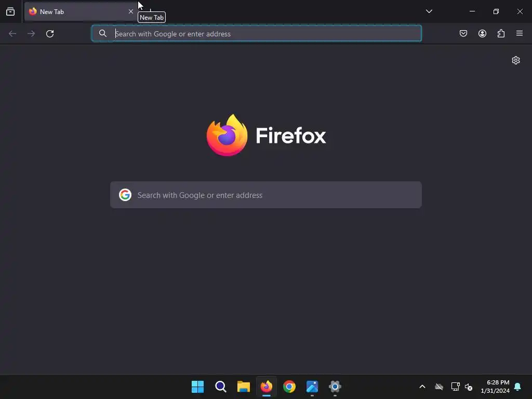Go back one page
The width and height of the screenshot is (532, 399).
[x=12, y=34]
